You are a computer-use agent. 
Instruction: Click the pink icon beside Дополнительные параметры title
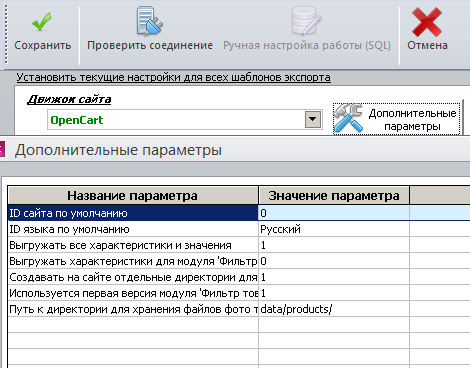click(2, 149)
